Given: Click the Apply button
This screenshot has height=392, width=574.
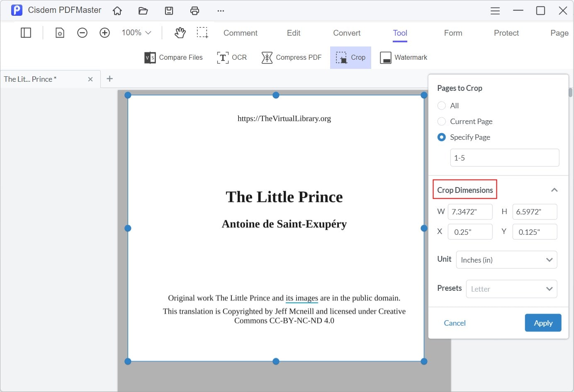Looking at the screenshot, I should point(543,323).
